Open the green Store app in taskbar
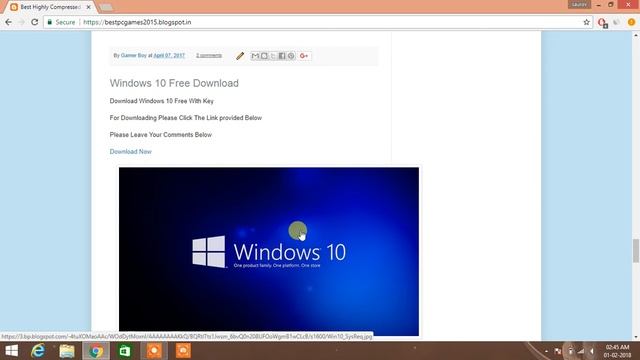Image resolution: width=640 pixels, height=360 pixels. (x=125, y=351)
